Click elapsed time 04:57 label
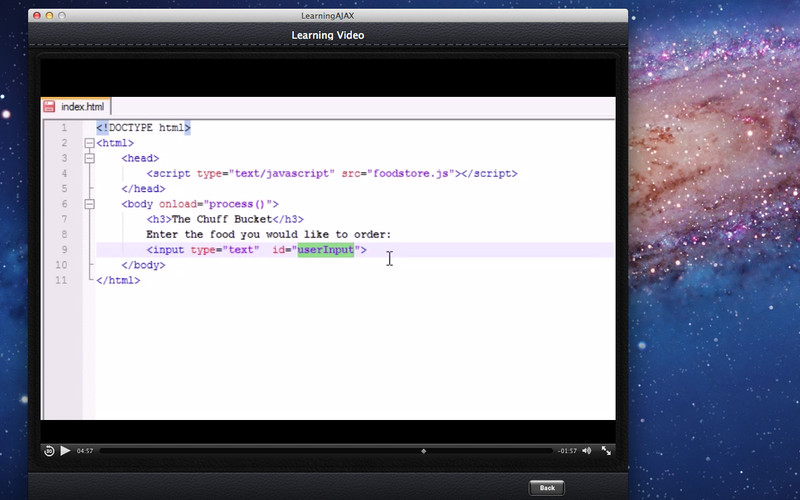800x500 pixels. point(85,451)
